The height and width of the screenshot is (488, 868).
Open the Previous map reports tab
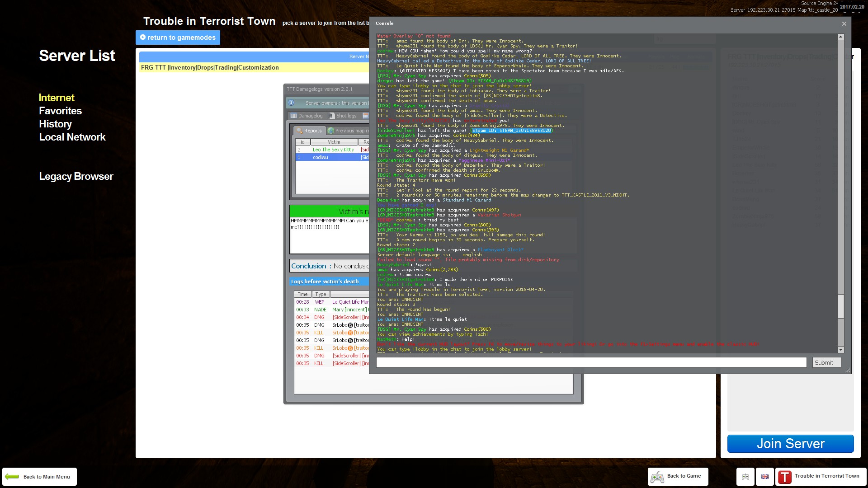tap(348, 131)
